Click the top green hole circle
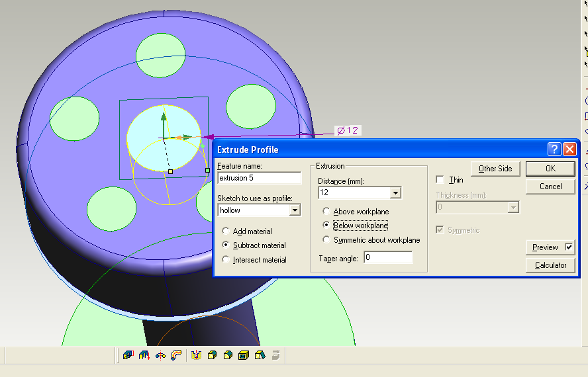Screen dimensions: 588x377 pos(160,55)
